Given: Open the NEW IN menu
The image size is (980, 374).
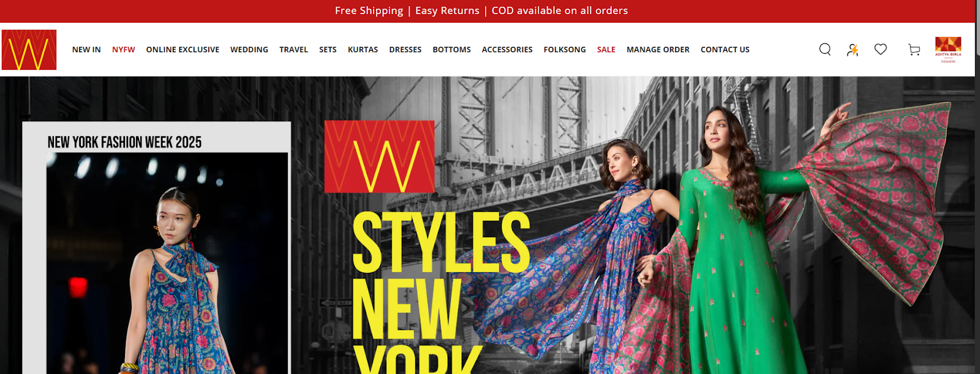Looking at the screenshot, I should pos(86,50).
